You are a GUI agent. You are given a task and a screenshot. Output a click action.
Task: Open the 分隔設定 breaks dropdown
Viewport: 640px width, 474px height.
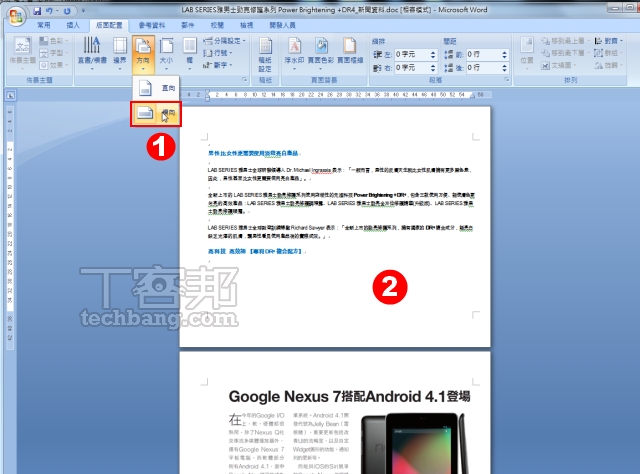click(x=224, y=41)
